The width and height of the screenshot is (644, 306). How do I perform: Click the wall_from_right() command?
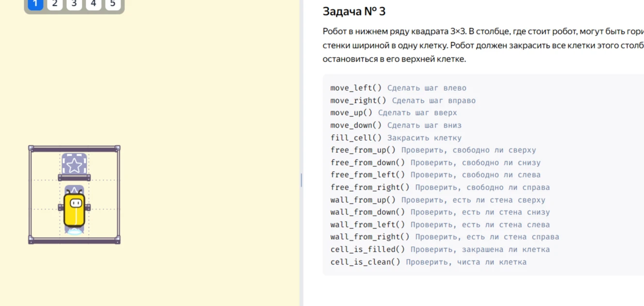click(370, 237)
